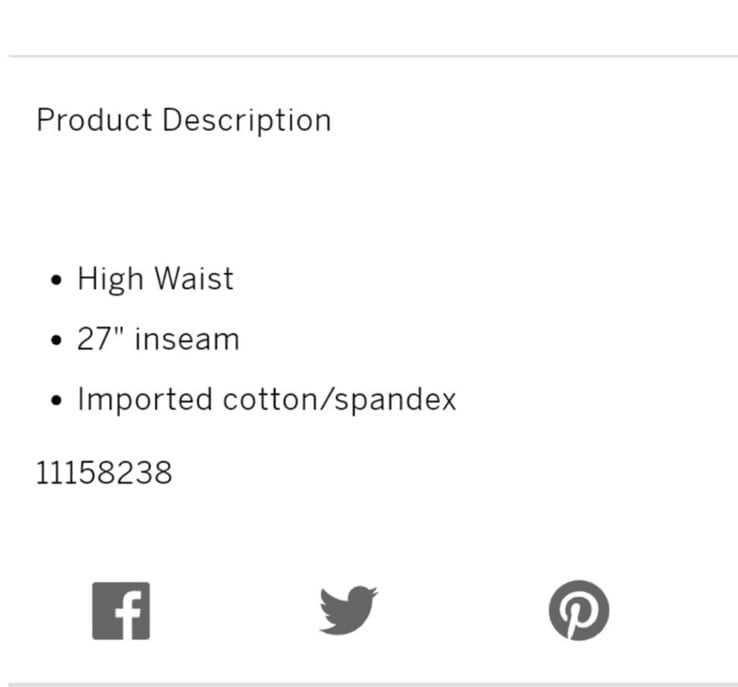Click the bullet dot before Imported cotton/spandex
Image resolution: width=738 pixels, height=687 pixels.
56,400
